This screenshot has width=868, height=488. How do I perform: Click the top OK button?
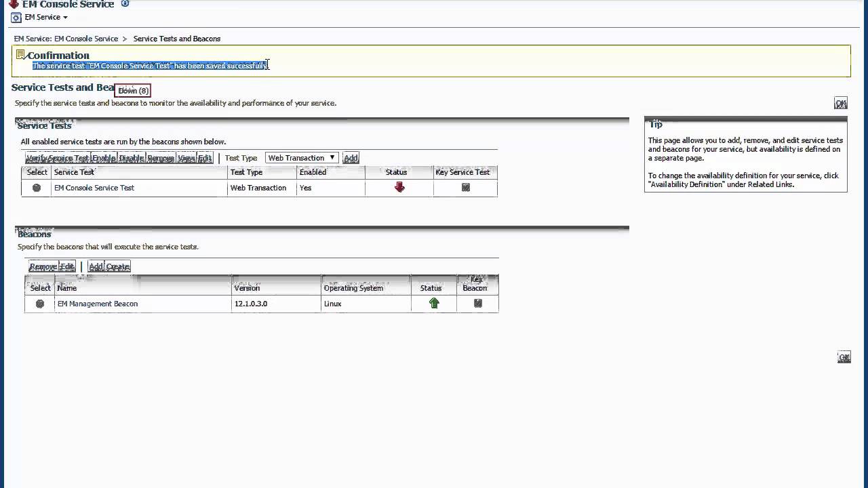pyautogui.click(x=841, y=104)
